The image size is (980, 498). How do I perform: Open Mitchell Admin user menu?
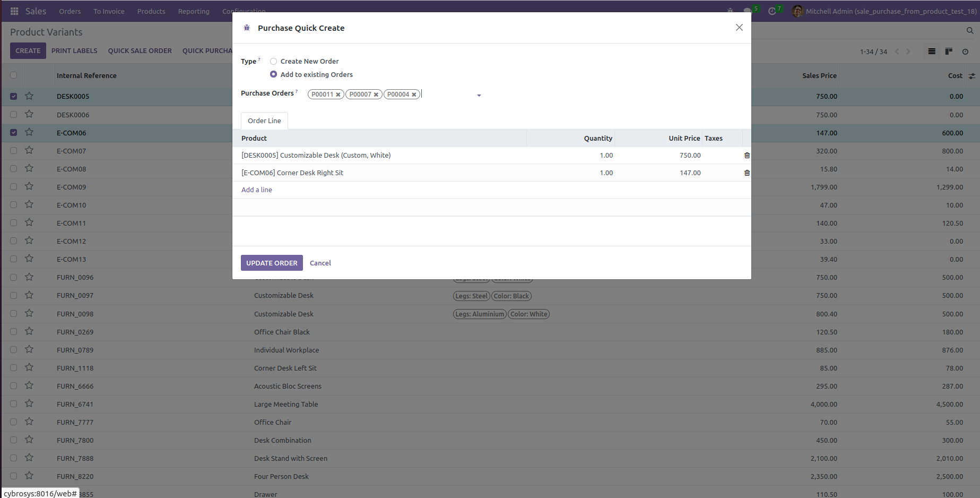pyautogui.click(x=884, y=11)
